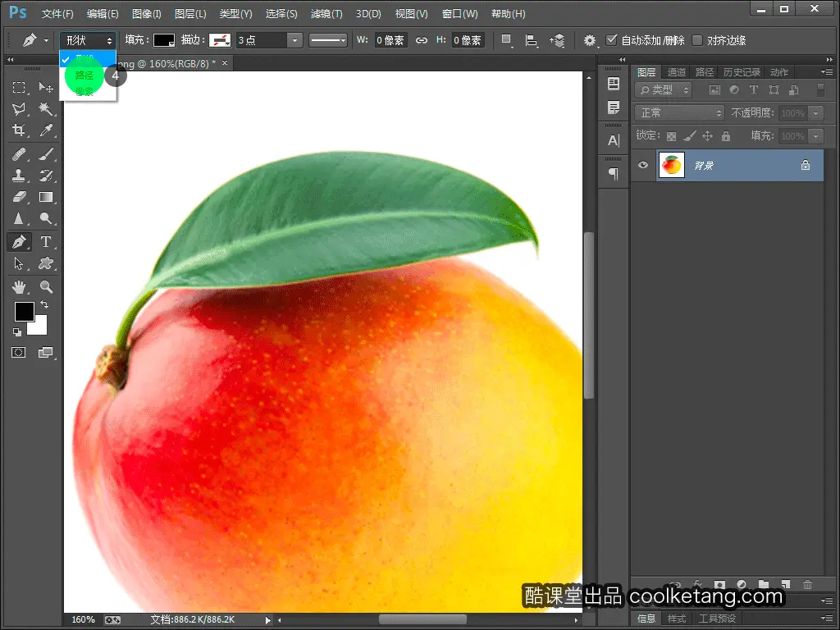
Task: Swap foreground and background colors
Action: 44,304
